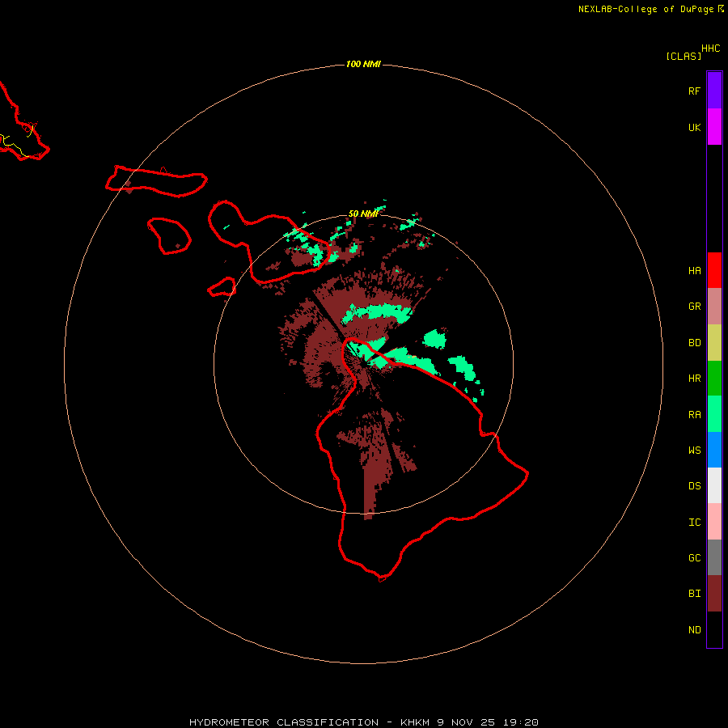Pick the HR dark green legend swatch
The image size is (728, 728).
714,379
